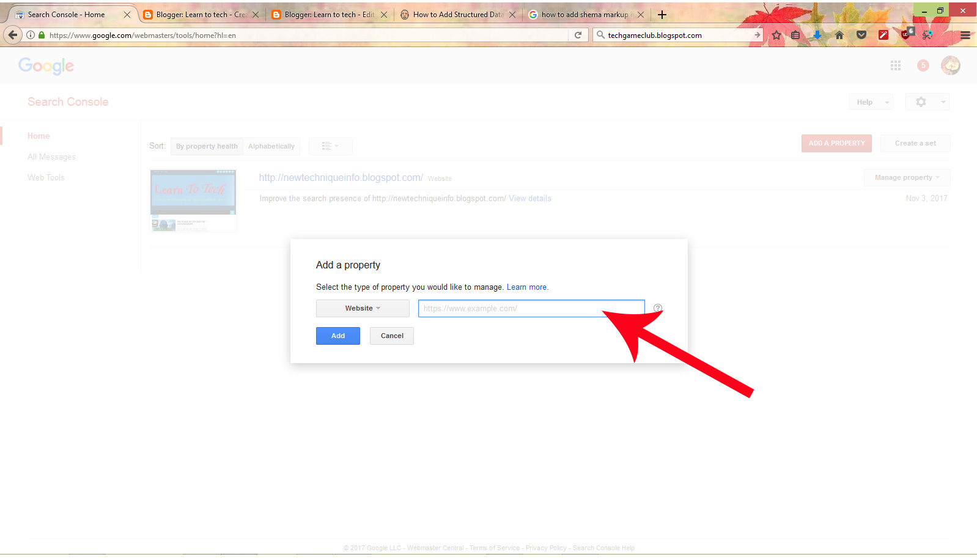Click the Firefox home icon
Viewport: 977px width, 560px height.
pos(839,35)
